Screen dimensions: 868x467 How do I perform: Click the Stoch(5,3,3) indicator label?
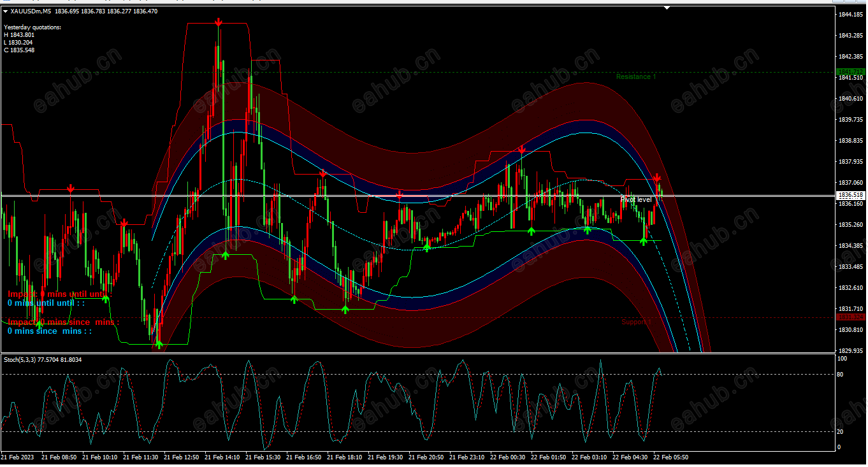(20, 360)
